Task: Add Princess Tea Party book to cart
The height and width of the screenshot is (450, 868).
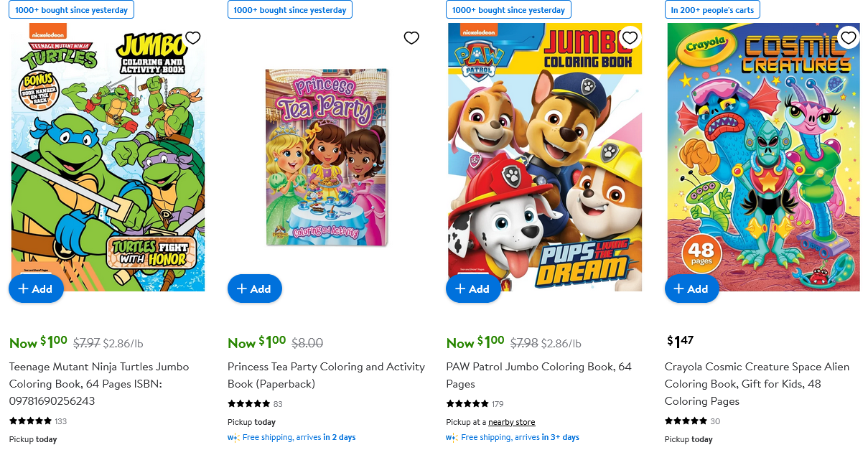Action: pyautogui.click(x=255, y=289)
